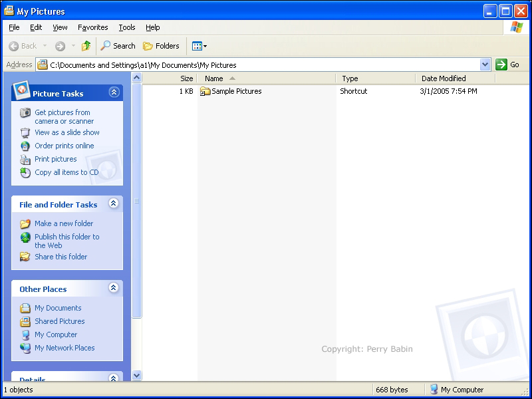This screenshot has width=532, height=399.
Task: Click Print pictures link
Action: pyautogui.click(x=56, y=159)
